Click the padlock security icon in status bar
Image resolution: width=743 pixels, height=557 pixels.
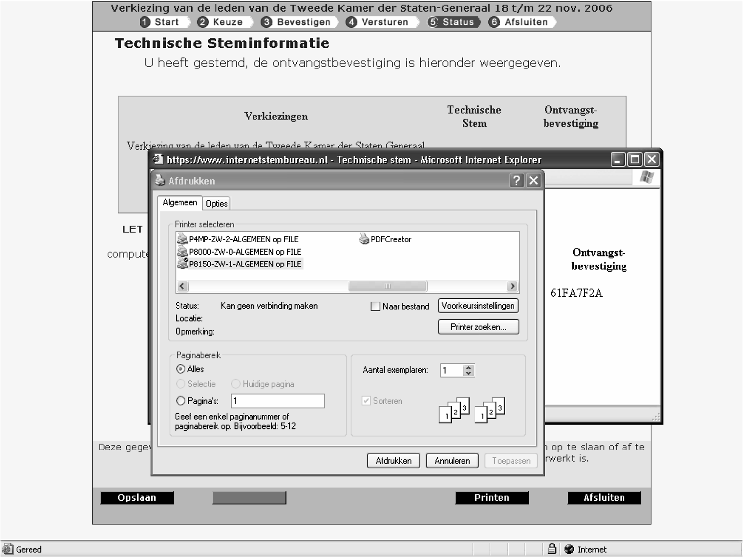click(x=552, y=549)
